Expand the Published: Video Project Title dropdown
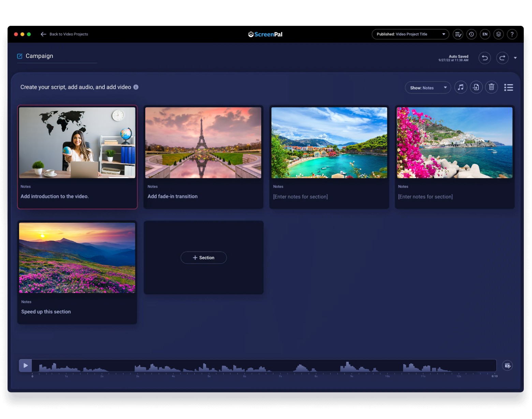 tap(410, 34)
